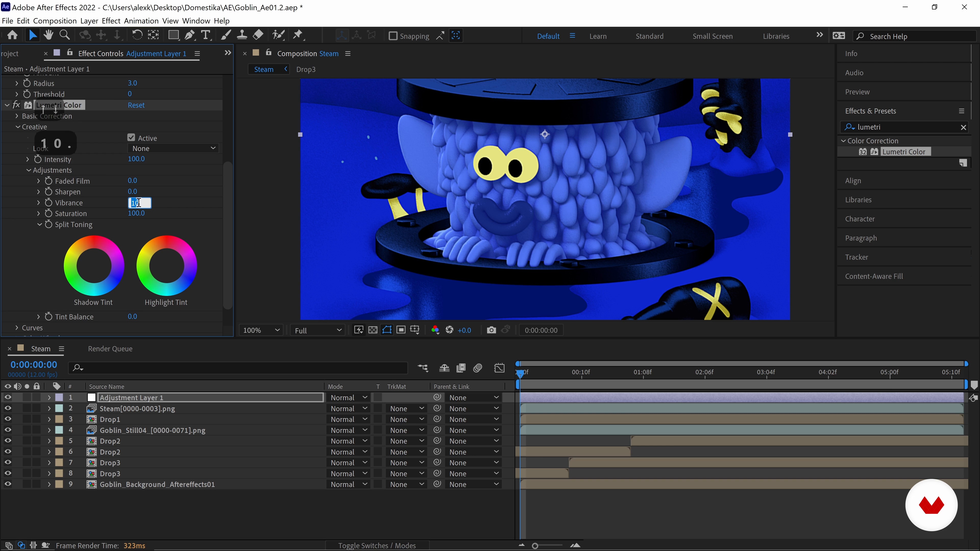Select the Pen tool
The image size is (980, 551).
(x=189, y=35)
